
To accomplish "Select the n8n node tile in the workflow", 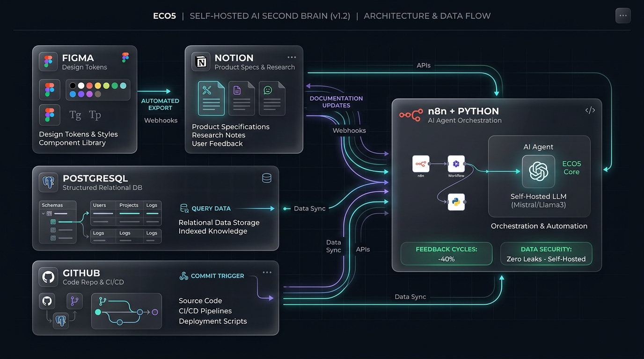I will click(x=421, y=164).
